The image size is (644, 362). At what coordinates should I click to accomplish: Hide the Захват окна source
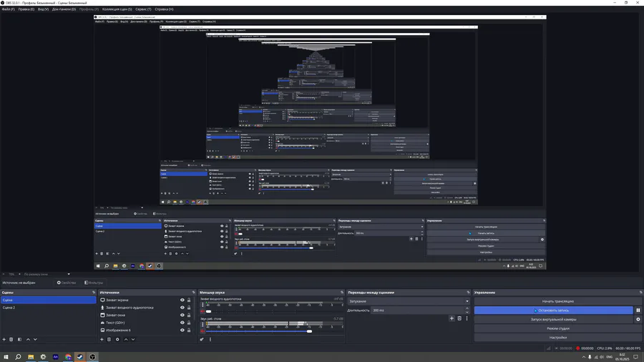(182, 315)
